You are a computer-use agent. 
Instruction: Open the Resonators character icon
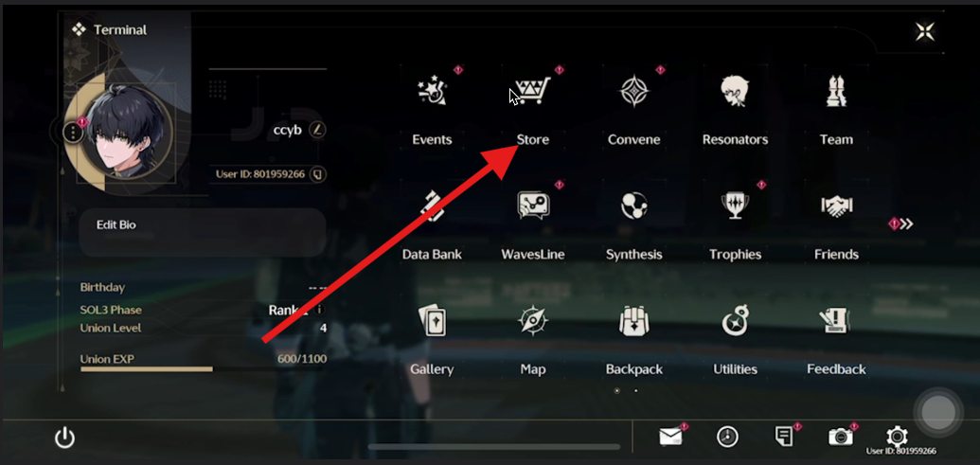pos(735,92)
